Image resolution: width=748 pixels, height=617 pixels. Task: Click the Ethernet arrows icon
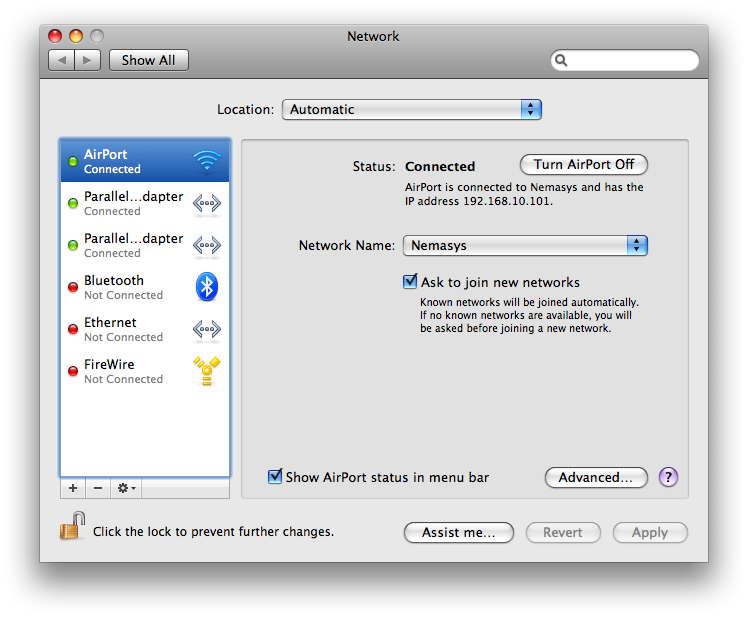point(207,329)
